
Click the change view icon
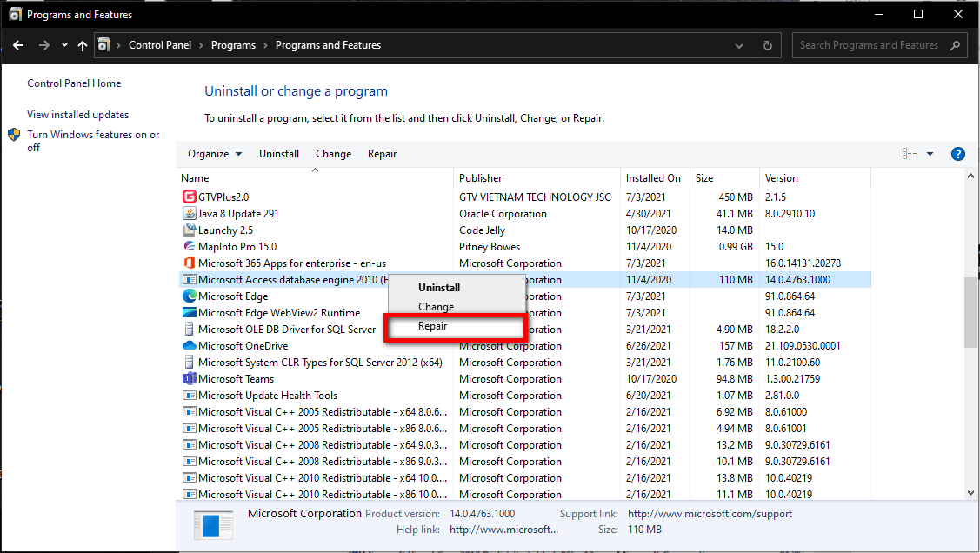click(910, 154)
